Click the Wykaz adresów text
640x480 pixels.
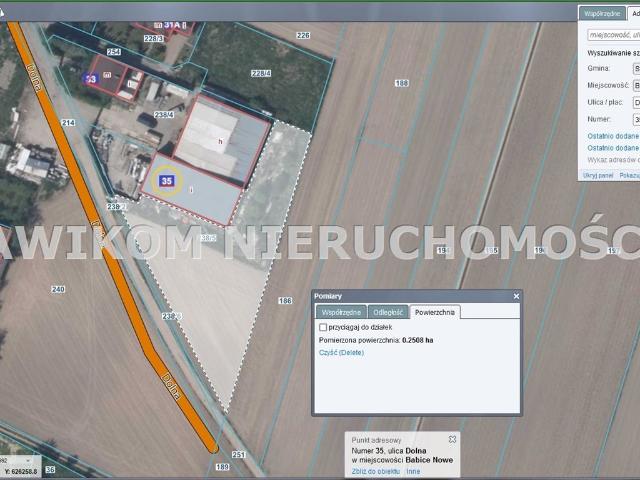[x=613, y=160]
